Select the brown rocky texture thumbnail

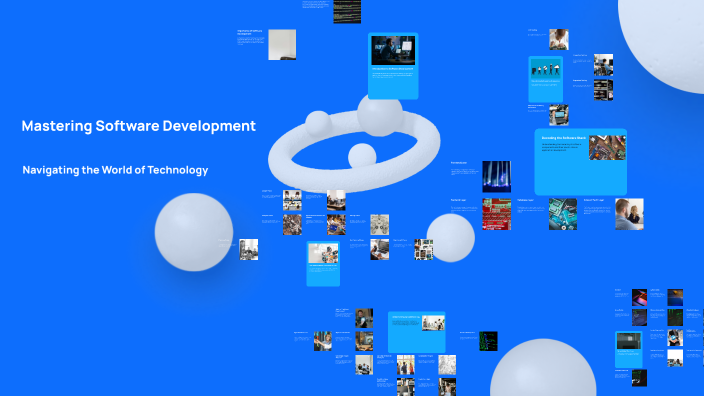(x=292, y=224)
